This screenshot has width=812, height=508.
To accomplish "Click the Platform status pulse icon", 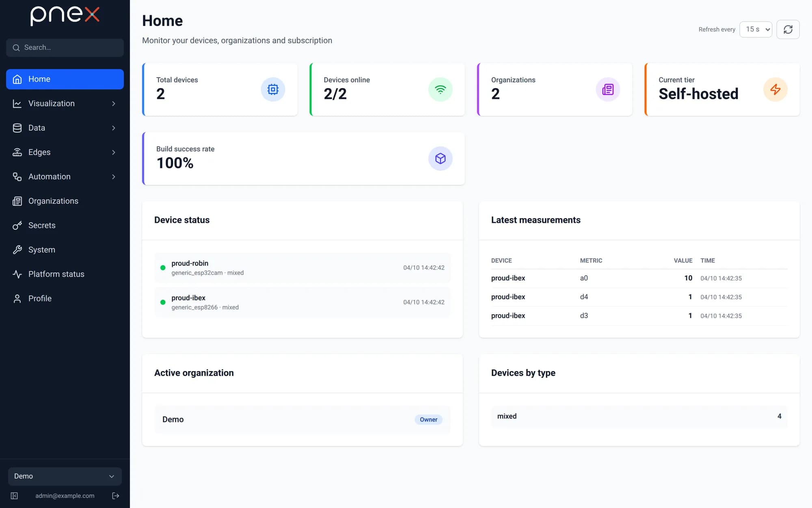I will 17,274.
